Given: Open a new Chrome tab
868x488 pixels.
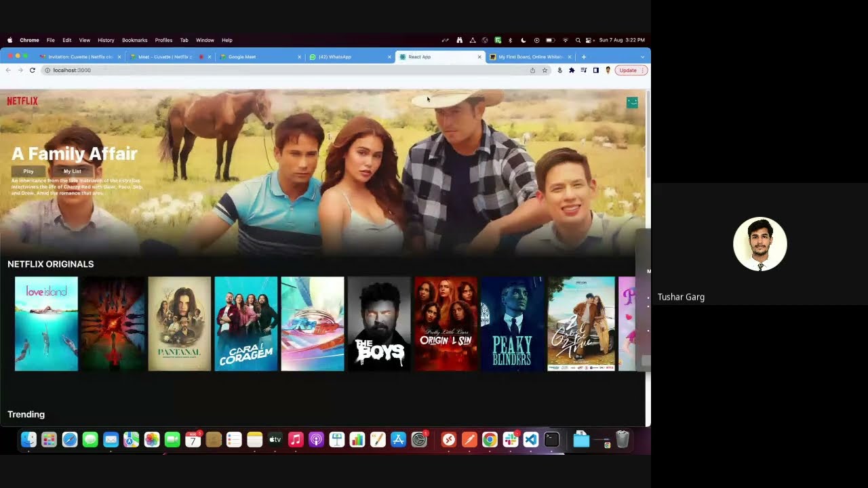Looking at the screenshot, I should pyautogui.click(x=583, y=57).
